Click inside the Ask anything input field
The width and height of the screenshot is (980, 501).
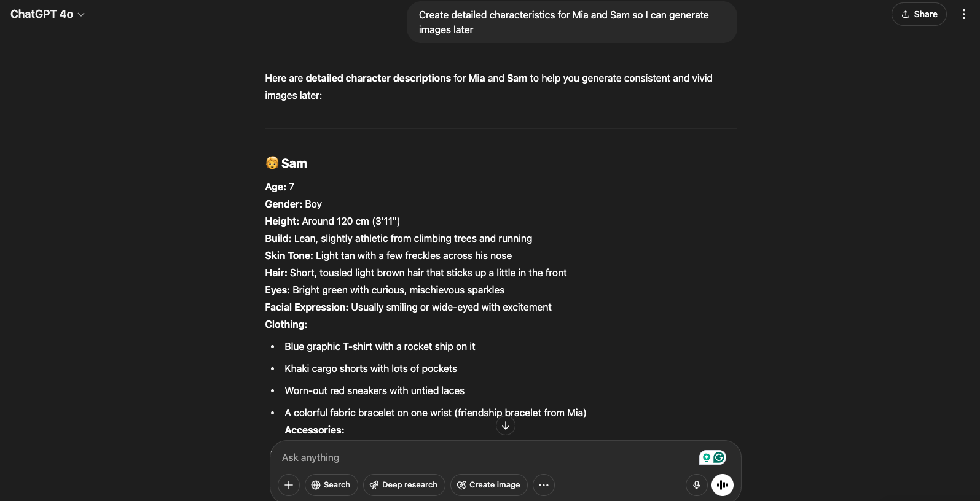click(430, 457)
